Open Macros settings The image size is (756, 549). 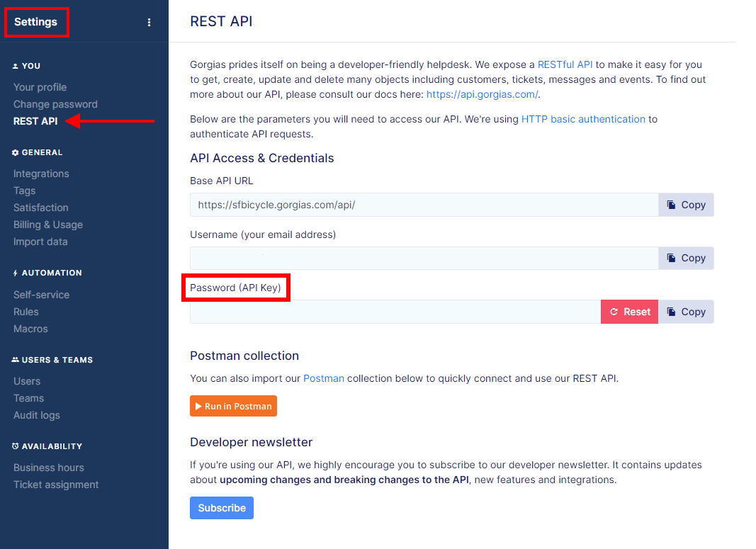click(31, 329)
